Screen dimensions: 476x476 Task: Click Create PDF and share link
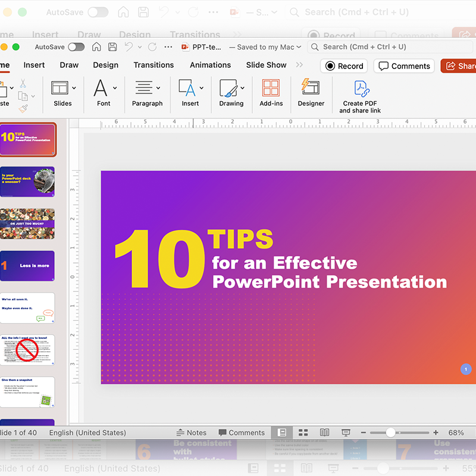coord(360,96)
